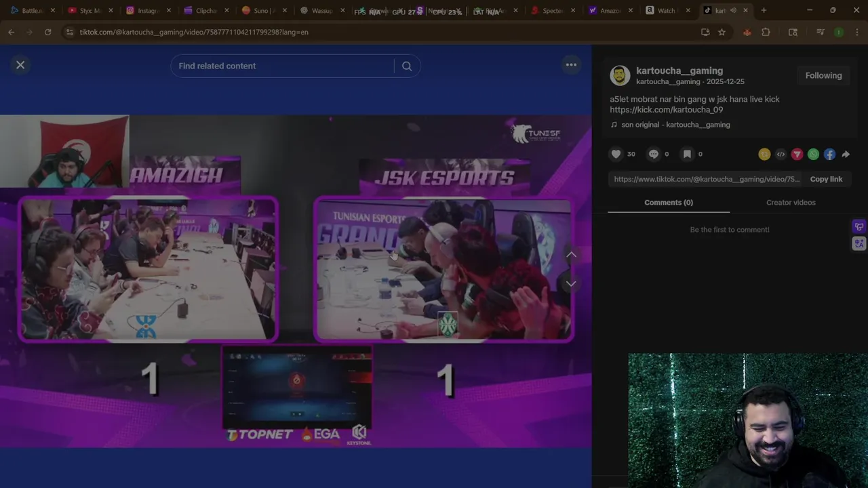
Task: Click the Find related content search field
Action: coord(281,66)
